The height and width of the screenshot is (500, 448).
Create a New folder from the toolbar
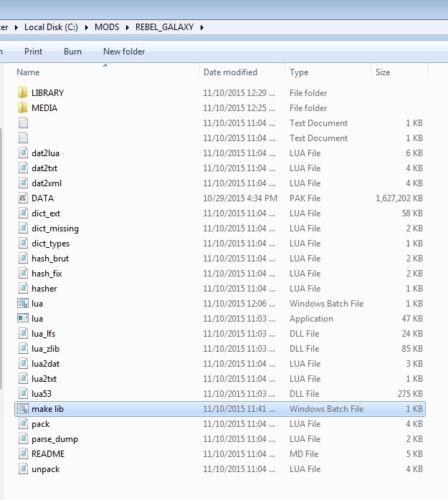click(x=124, y=52)
